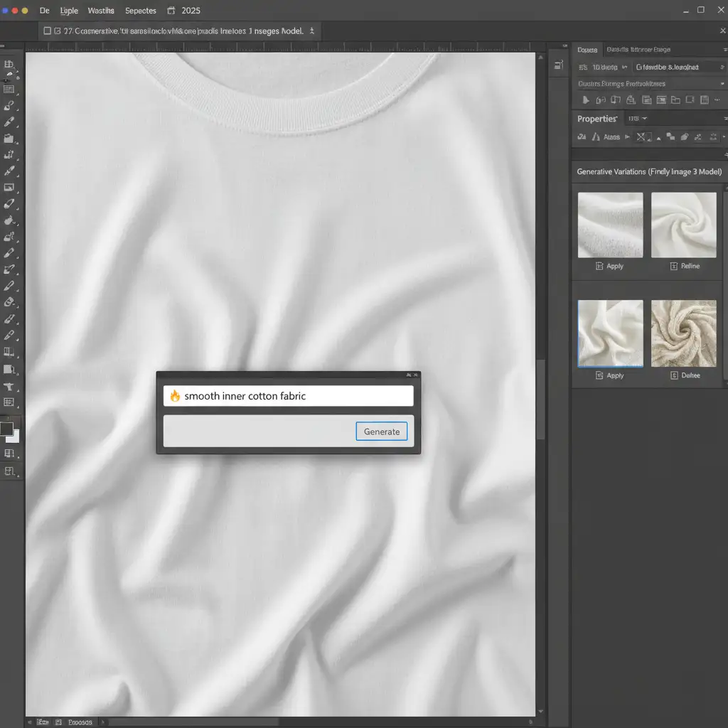Select the beige swirl fabric variation thumbnail
728x728 pixels.
coord(683,333)
